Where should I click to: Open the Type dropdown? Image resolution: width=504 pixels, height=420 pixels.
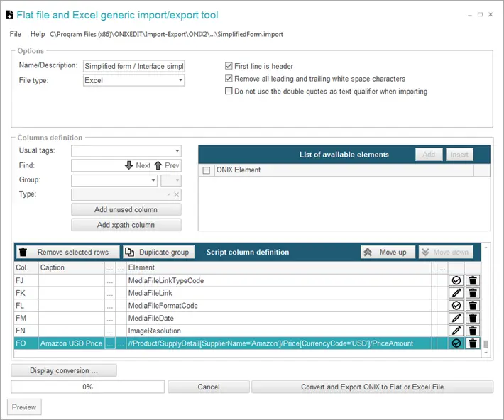168,194
